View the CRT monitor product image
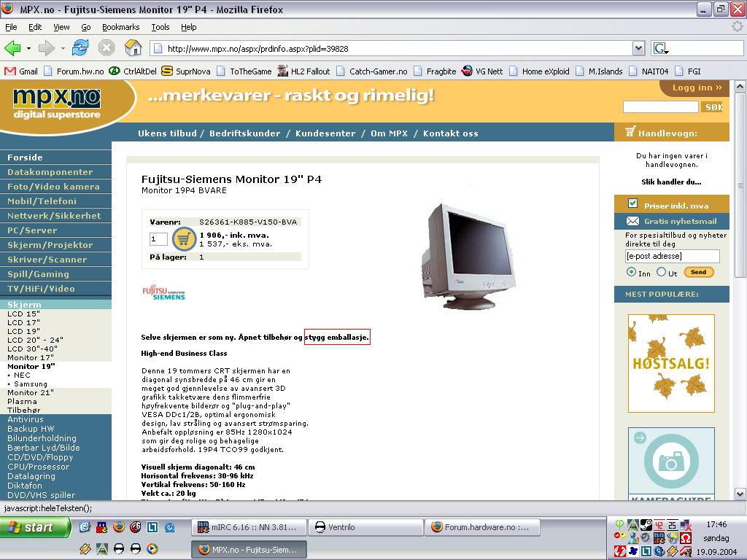 (x=469, y=256)
